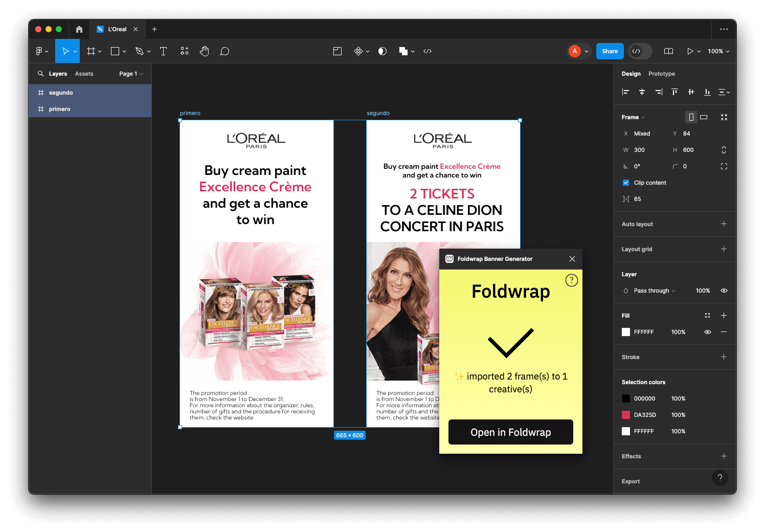765x532 pixels.
Task: Select the Frame tool
Action: tap(91, 51)
